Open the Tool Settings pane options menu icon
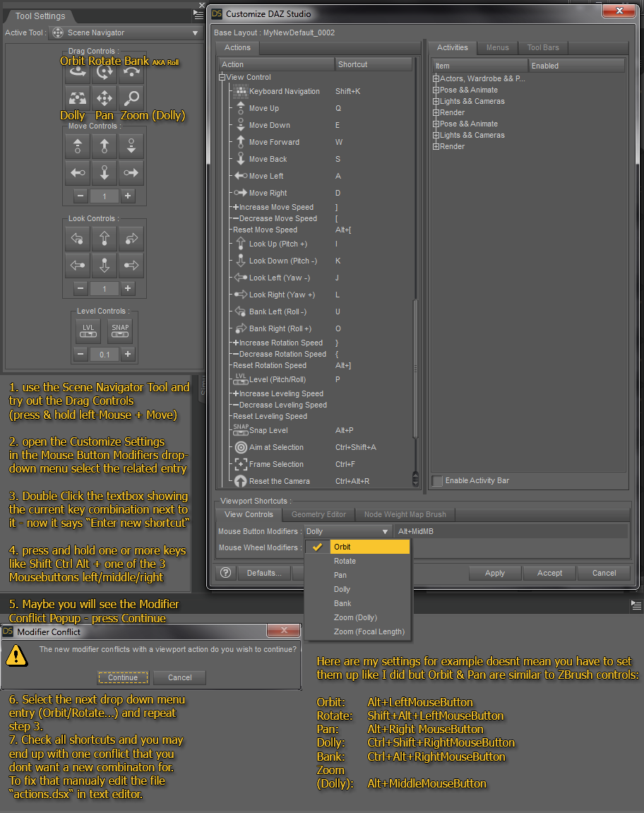644x813 pixels. click(x=198, y=16)
